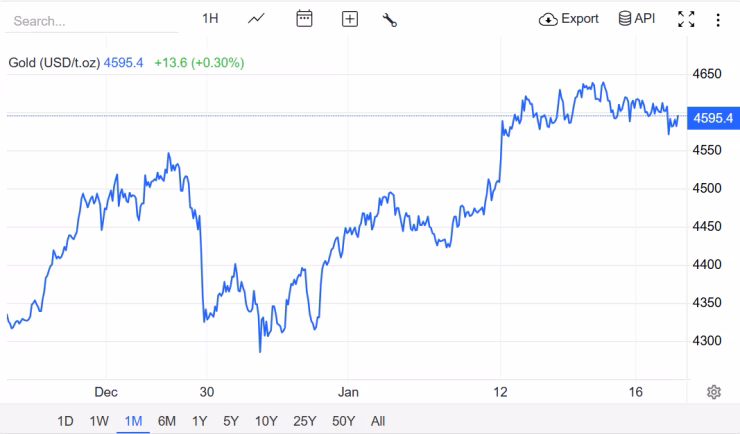Click the Gold (USD/t.oz) series label
The image size is (740, 434).
tap(54, 63)
